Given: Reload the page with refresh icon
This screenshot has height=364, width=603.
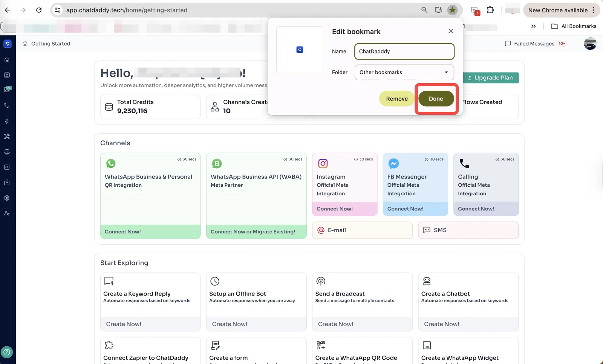Looking at the screenshot, I should click(x=39, y=10).
